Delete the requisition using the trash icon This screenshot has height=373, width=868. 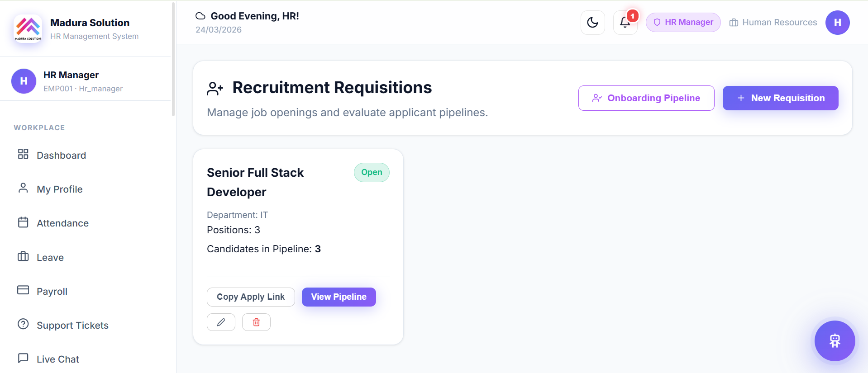click(256, 322)
